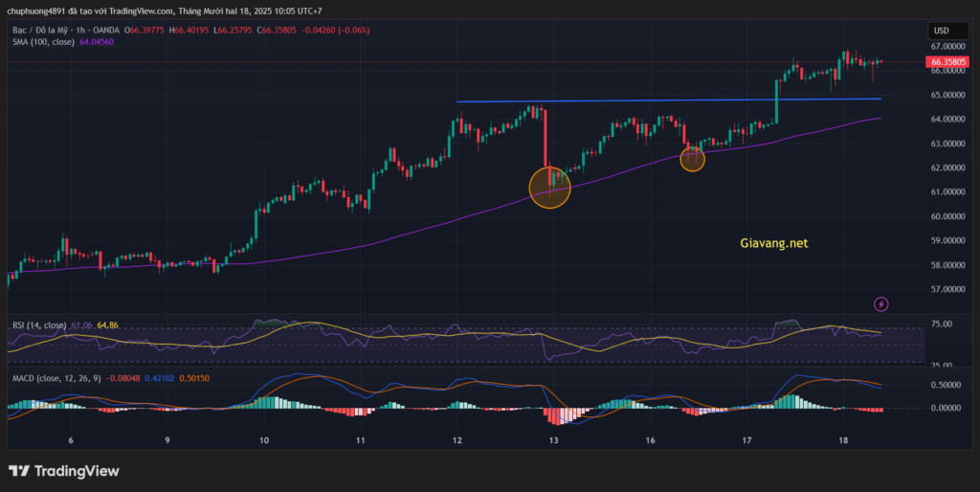980x492 pixels.
Task: Click date 13 on the time axis
Action: click(554, 440)
